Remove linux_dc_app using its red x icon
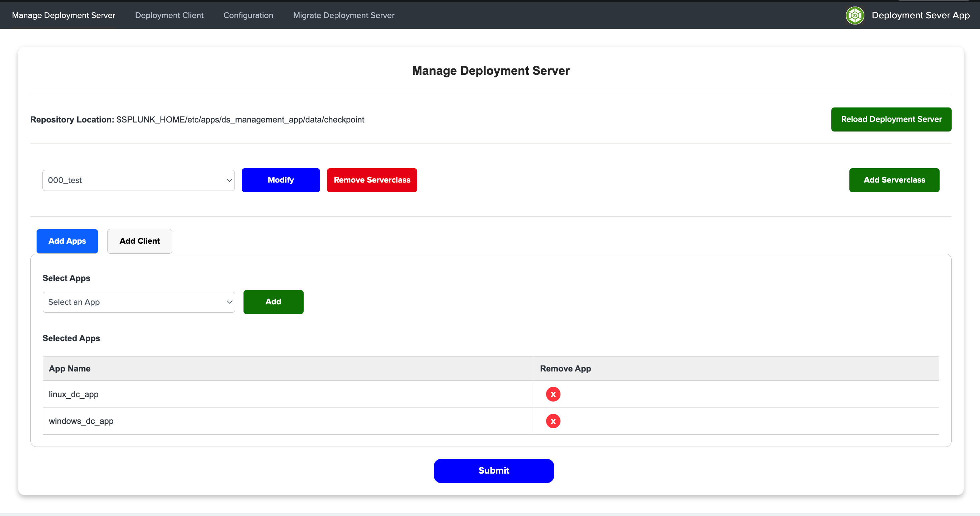This screenshot has width=980, height=516. [x=553, y=394]
